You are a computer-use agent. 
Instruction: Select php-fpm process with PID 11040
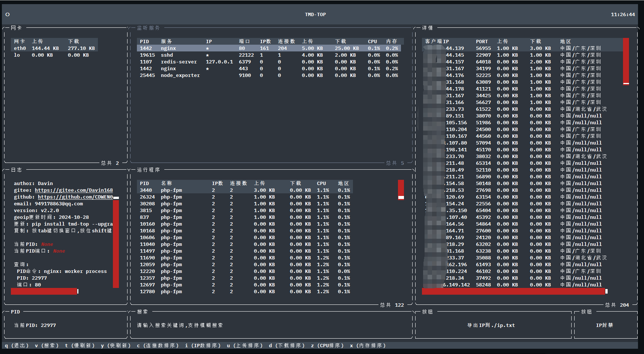(x=245, y=244)
